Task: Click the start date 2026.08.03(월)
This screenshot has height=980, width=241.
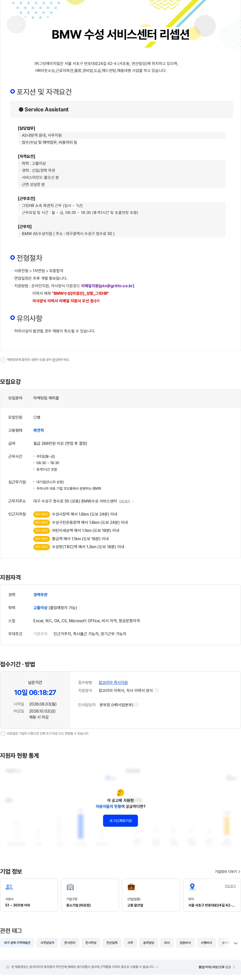Action: [43, 704]
